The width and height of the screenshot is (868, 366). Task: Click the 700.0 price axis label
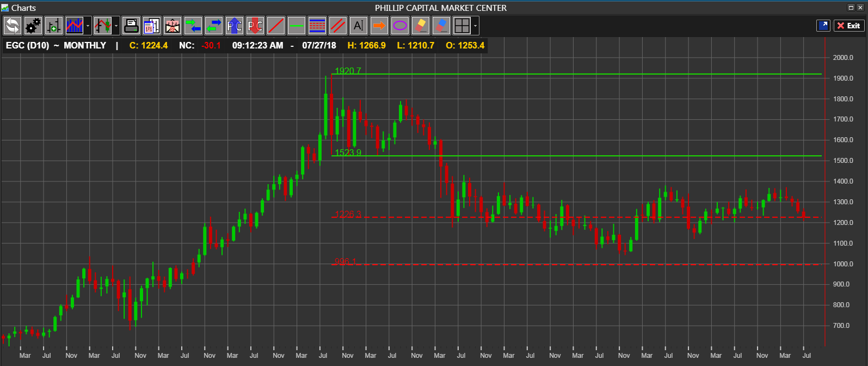pyautogui.click(x=841, y=326)
